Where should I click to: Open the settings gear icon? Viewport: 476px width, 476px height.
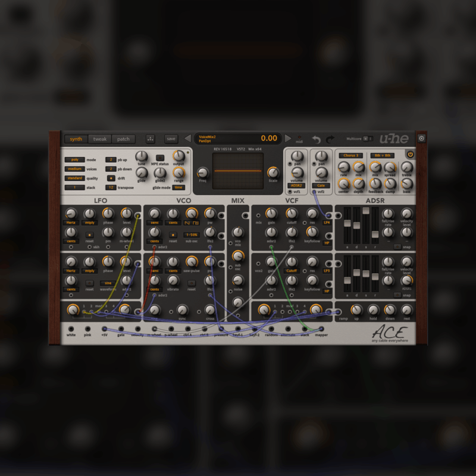point(421,139)
